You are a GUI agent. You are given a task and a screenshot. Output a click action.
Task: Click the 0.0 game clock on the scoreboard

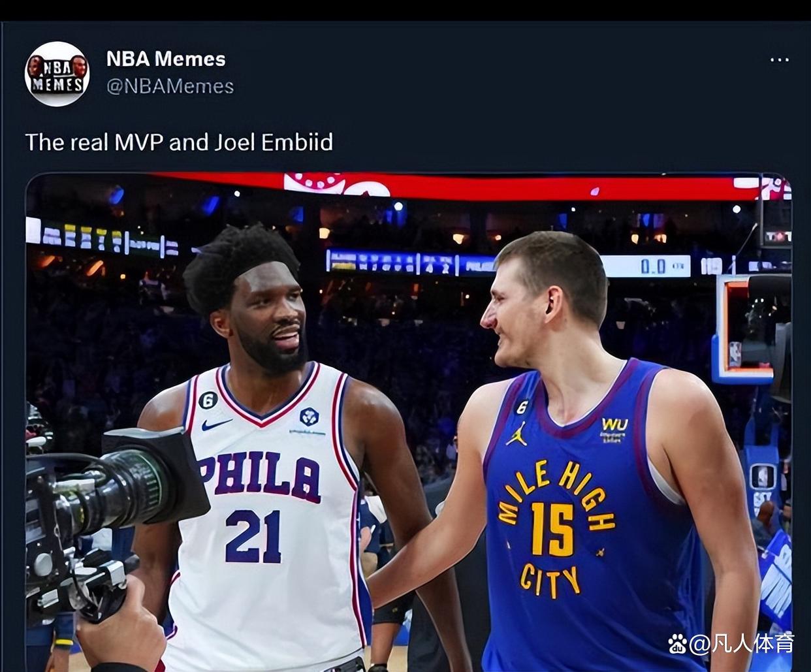653,266
